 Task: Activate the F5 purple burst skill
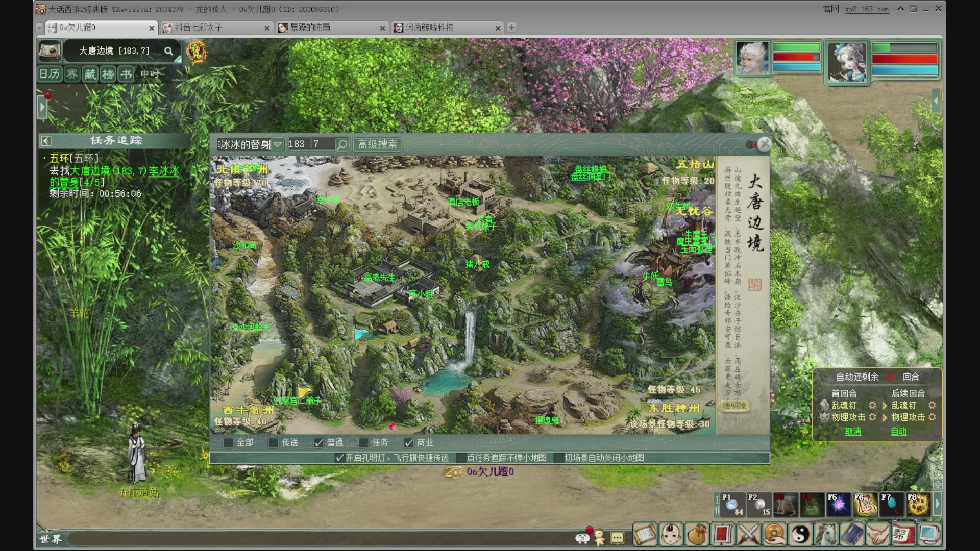839,505
